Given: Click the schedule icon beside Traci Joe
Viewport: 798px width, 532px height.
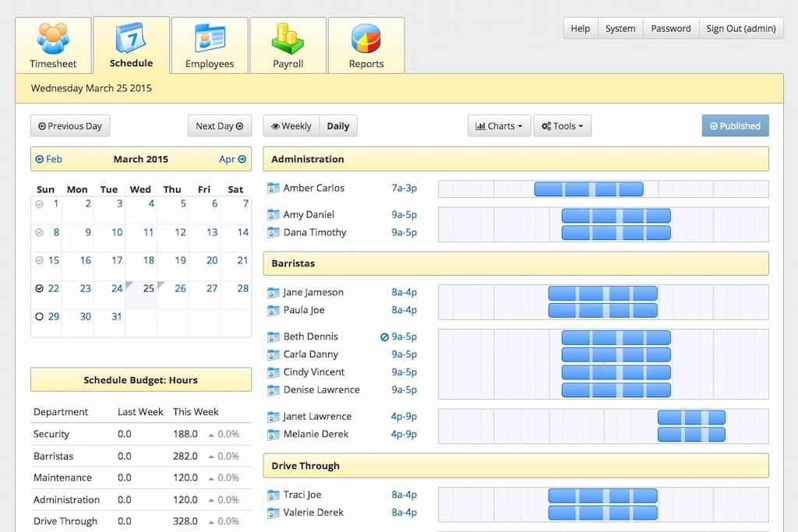Looking at the screenshot, I should click(274, 495).
